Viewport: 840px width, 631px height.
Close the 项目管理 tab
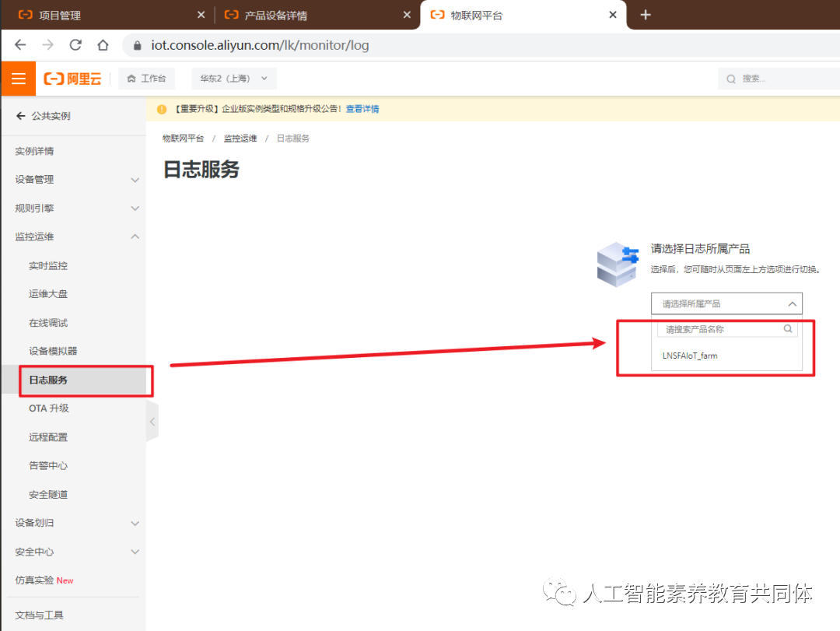tap(201, 15)
